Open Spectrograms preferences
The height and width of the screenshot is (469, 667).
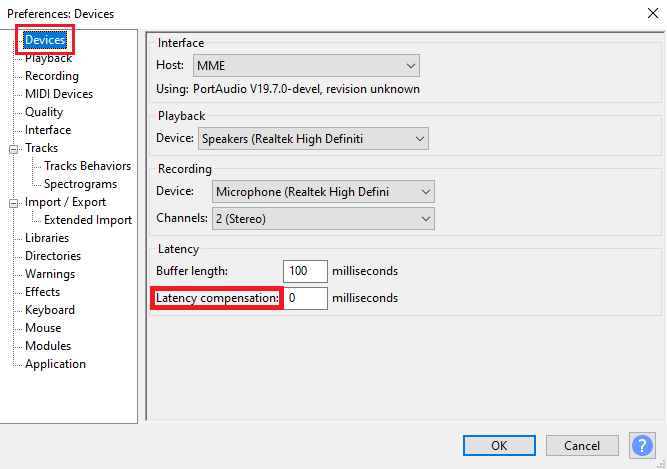[80, 184]
